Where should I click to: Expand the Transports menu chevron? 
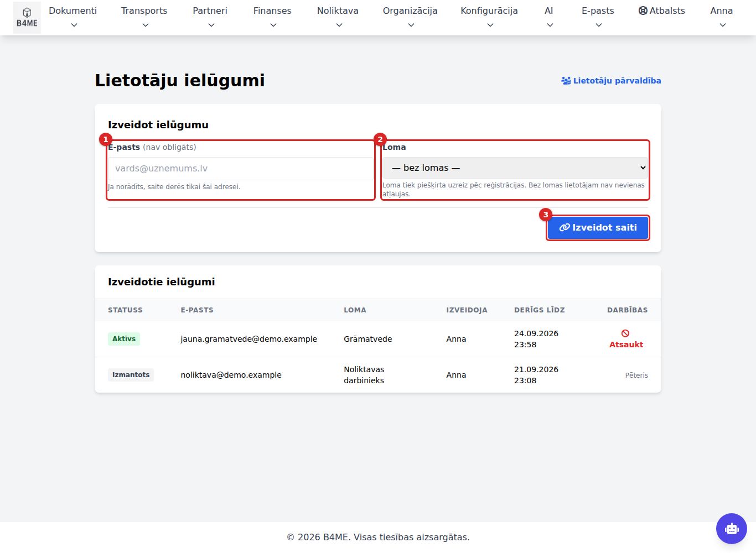tap(146, 25)
